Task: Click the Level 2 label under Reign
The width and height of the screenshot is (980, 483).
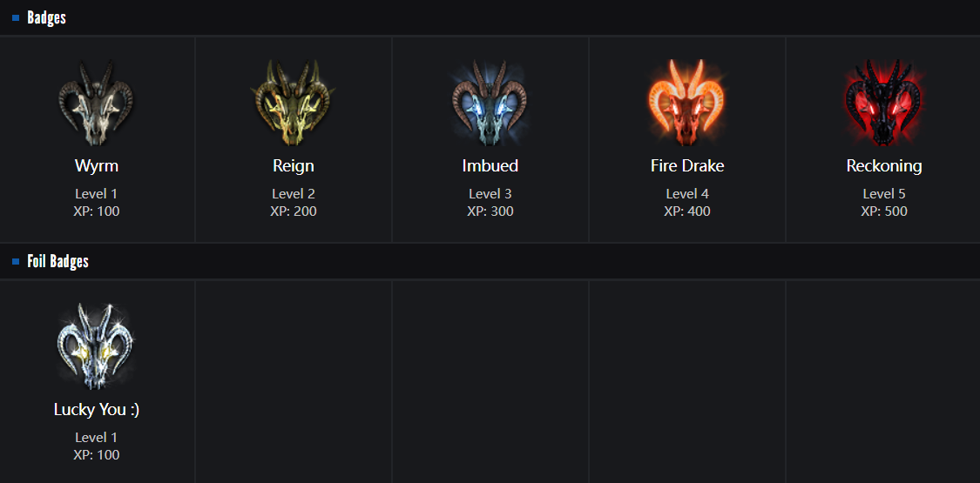Action: click(293, 193)
